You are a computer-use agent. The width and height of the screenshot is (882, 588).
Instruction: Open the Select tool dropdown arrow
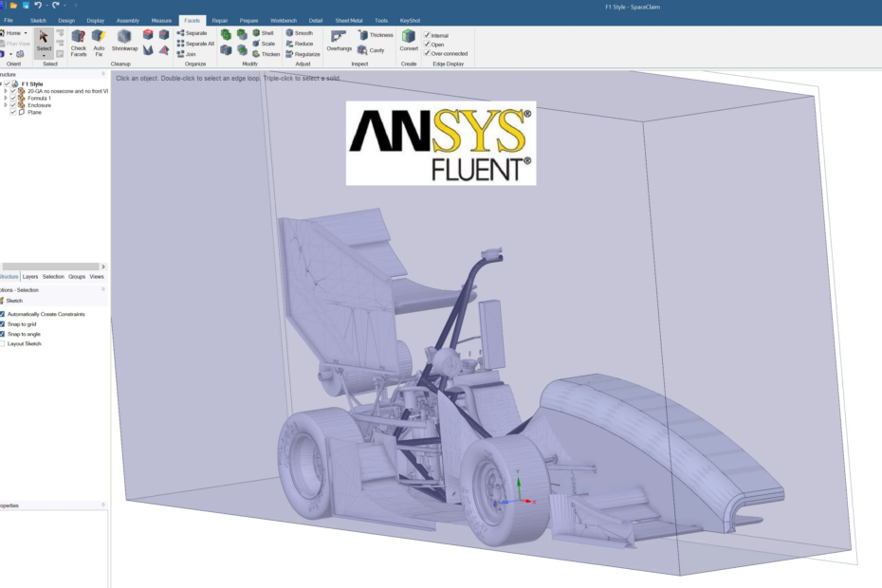click(x=44, y=56)
